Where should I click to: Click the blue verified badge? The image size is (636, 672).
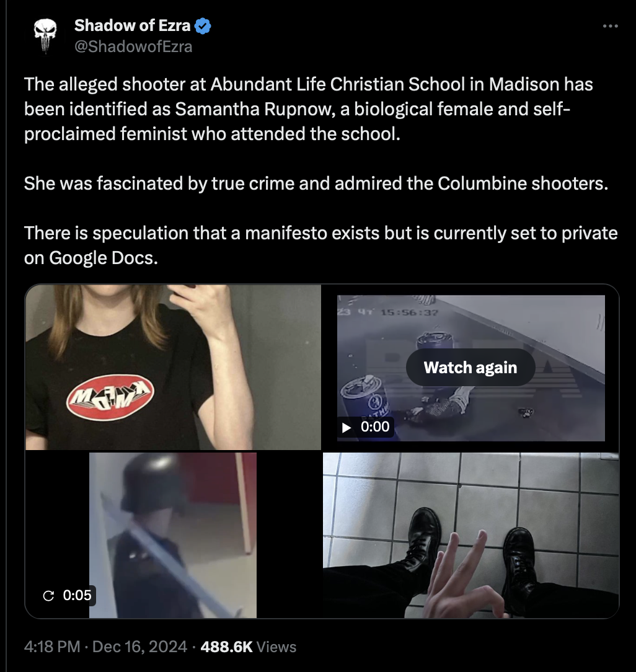click(202, 25)
